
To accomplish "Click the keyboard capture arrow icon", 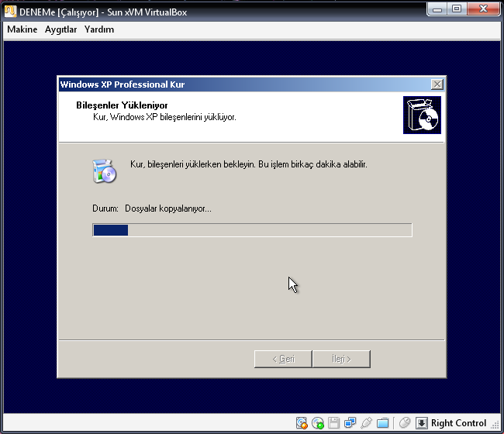I will (422, 423).
